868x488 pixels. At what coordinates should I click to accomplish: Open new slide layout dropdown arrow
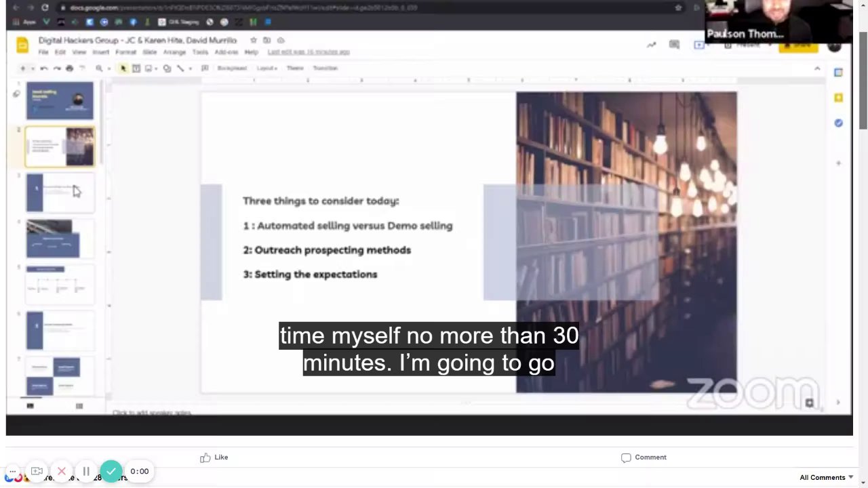click(31, 68)
